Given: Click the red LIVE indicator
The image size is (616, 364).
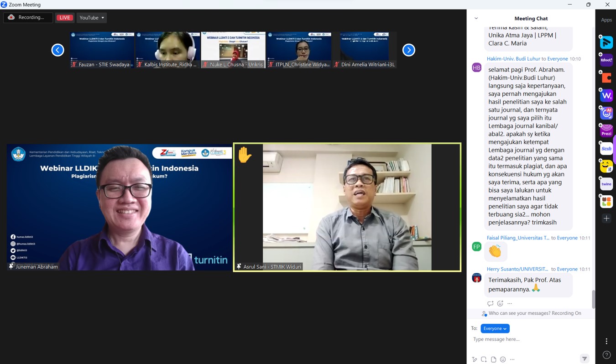Looking at the screenshot, I should coord(65,17).
